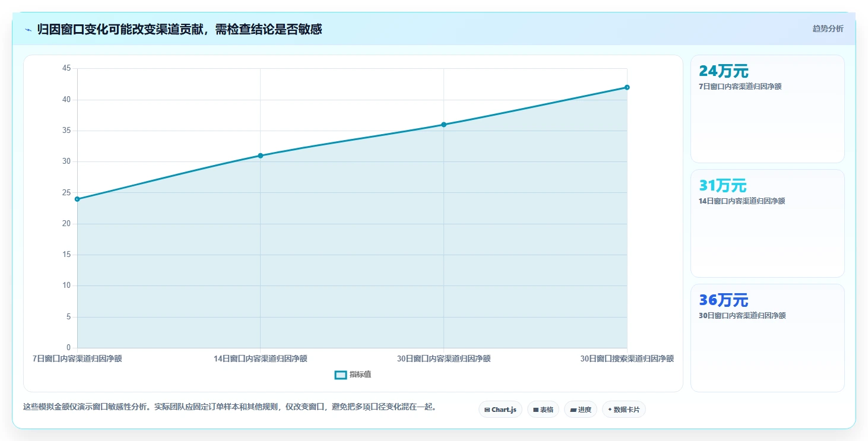Click the data point for 7日窗口内容渠道

[77, 199]
